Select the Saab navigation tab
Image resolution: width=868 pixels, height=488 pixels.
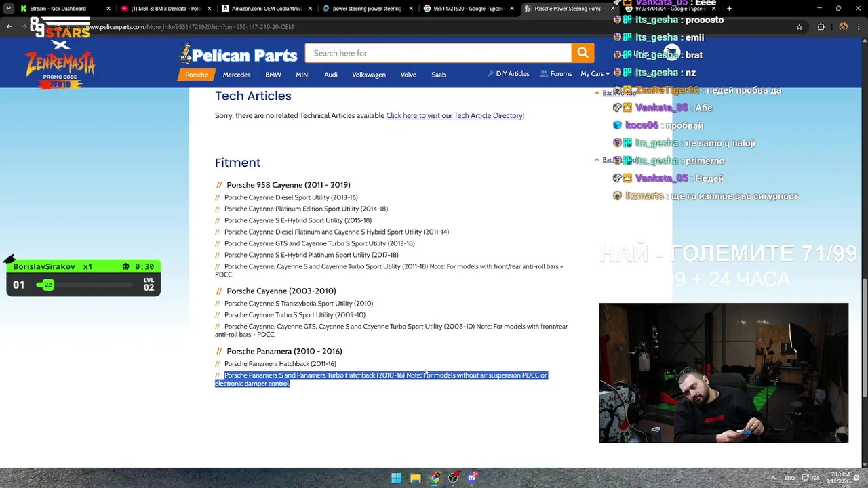pos(439,75)
